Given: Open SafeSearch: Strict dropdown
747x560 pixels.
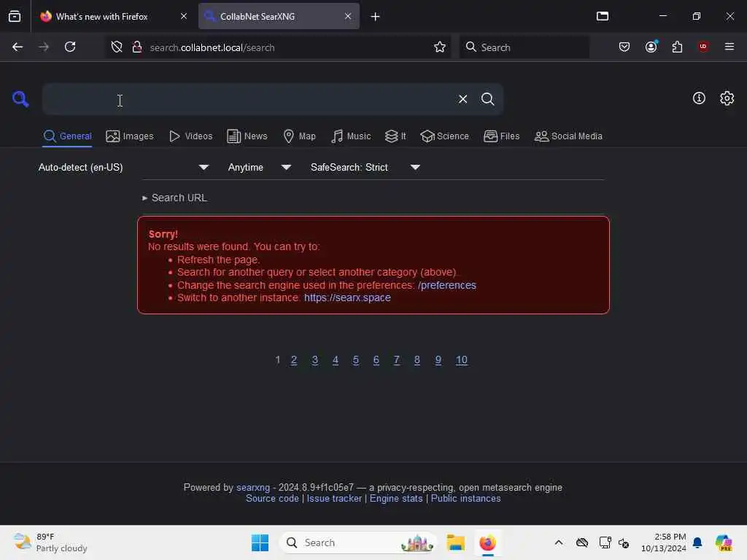Looking at the screenshot, I should point(365,167).
